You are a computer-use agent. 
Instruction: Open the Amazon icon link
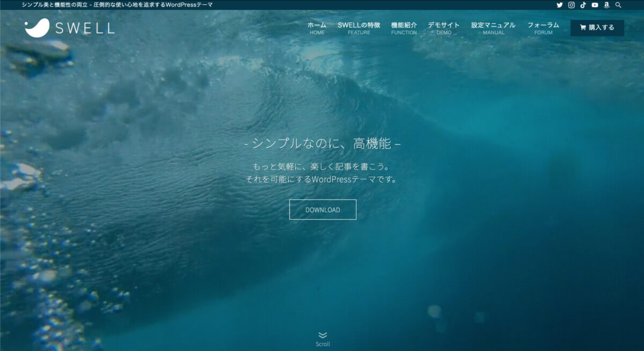[606, 5]
